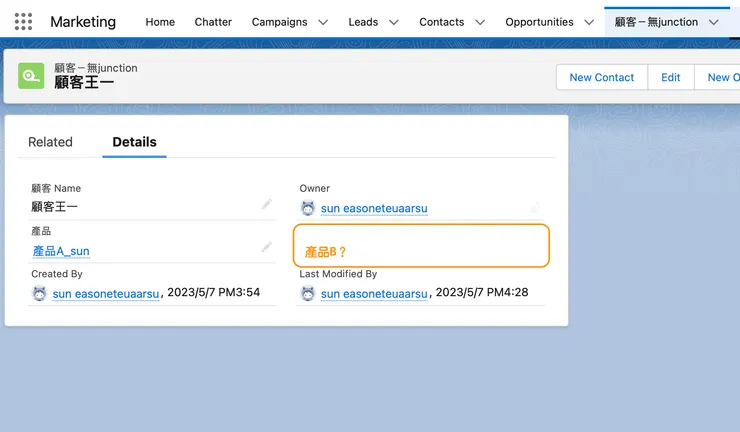The width and height of the screenshot is (740, 432).
Task: Click the Owner user avatar icon
Action: click(308, 208)
